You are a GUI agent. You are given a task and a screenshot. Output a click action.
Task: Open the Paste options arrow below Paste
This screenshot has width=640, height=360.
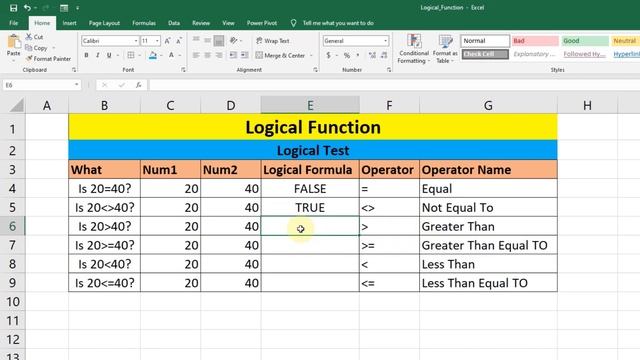coord(13,61)
